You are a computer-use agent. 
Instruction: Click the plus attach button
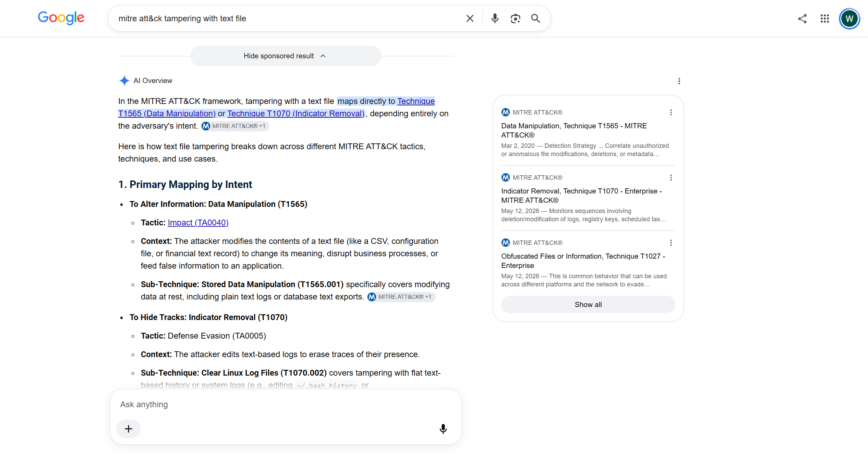pos(129,429)
